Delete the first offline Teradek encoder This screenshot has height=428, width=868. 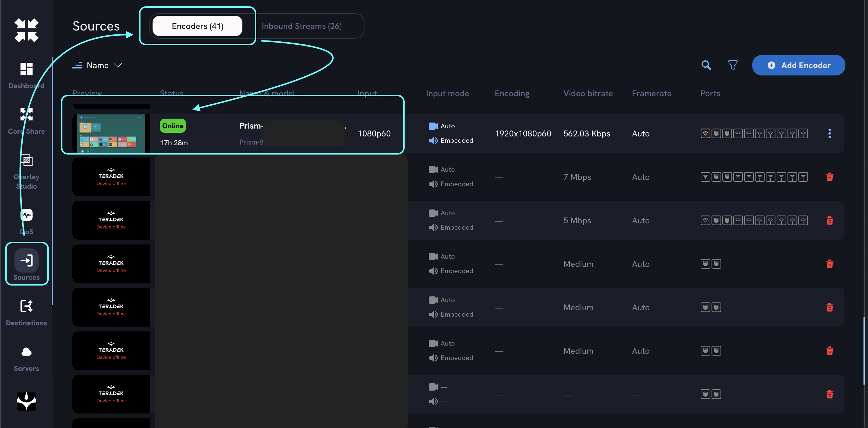830,177
